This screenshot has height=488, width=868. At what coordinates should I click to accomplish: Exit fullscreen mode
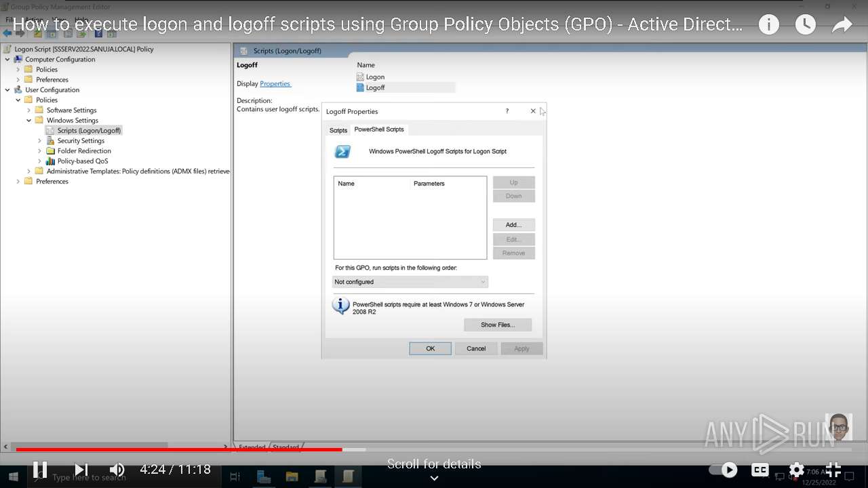[833, 470]
